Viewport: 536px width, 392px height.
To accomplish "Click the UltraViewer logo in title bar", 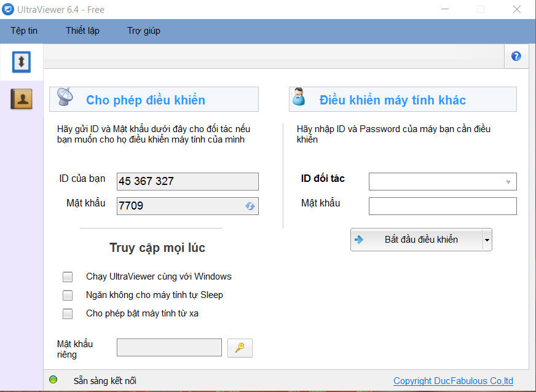I will (8, 9).
